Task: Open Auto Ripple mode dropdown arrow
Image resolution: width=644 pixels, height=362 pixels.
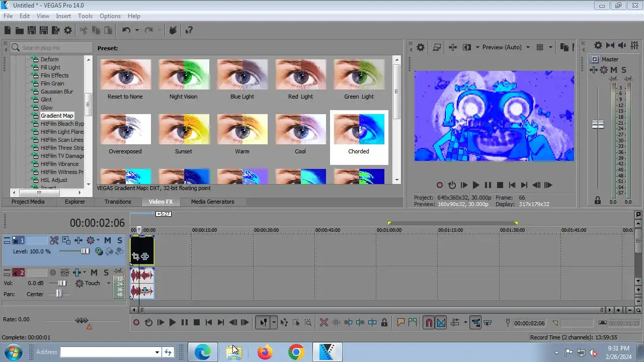Action: 465,323
